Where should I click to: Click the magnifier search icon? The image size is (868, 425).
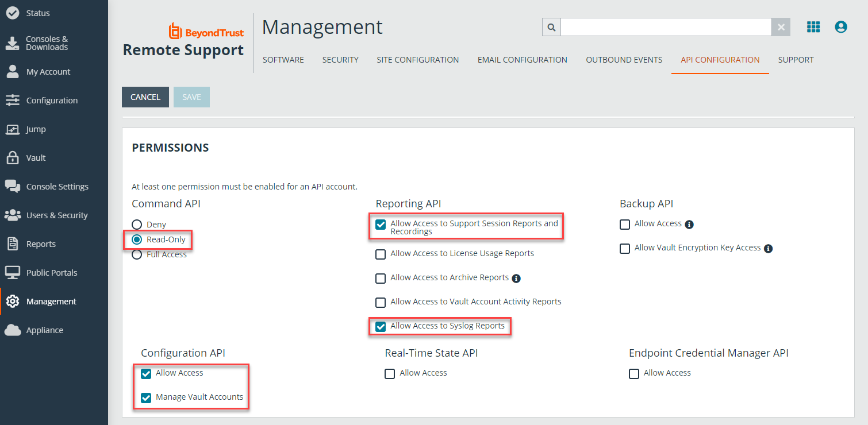[x=551, y=27]
